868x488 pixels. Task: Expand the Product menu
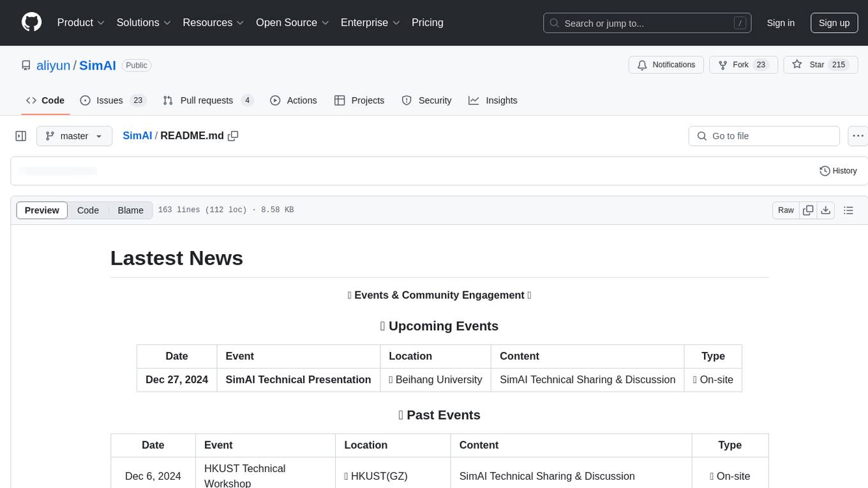click(x=81, y=22)
